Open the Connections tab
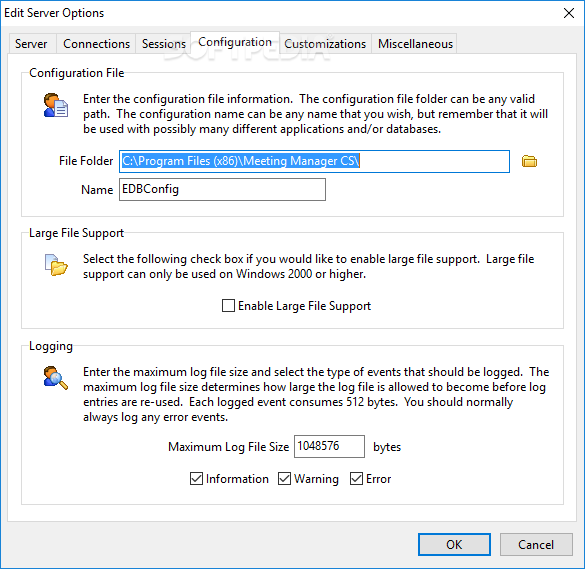The image size is (585, 569). coord(96,44)
